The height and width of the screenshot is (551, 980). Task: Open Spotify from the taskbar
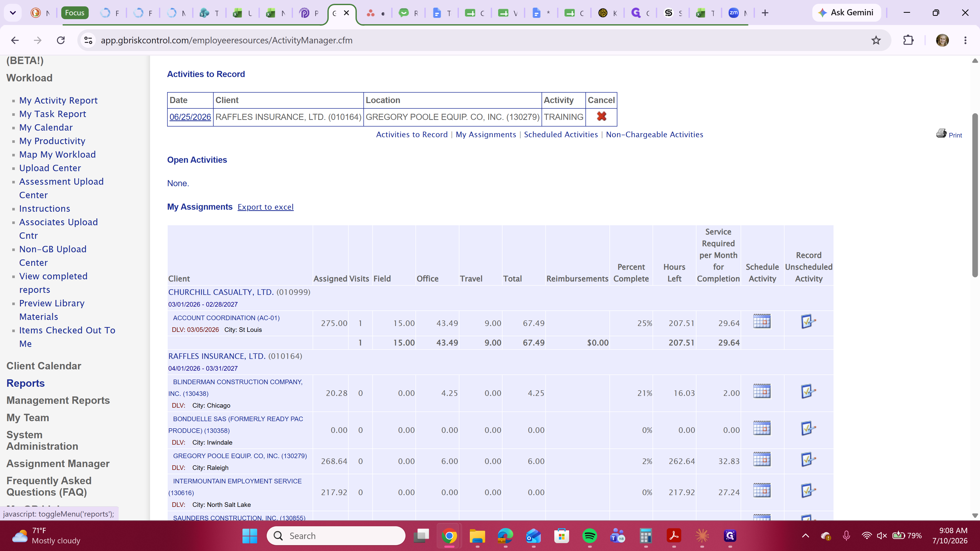pyautogui.click(x=589, y=536)
